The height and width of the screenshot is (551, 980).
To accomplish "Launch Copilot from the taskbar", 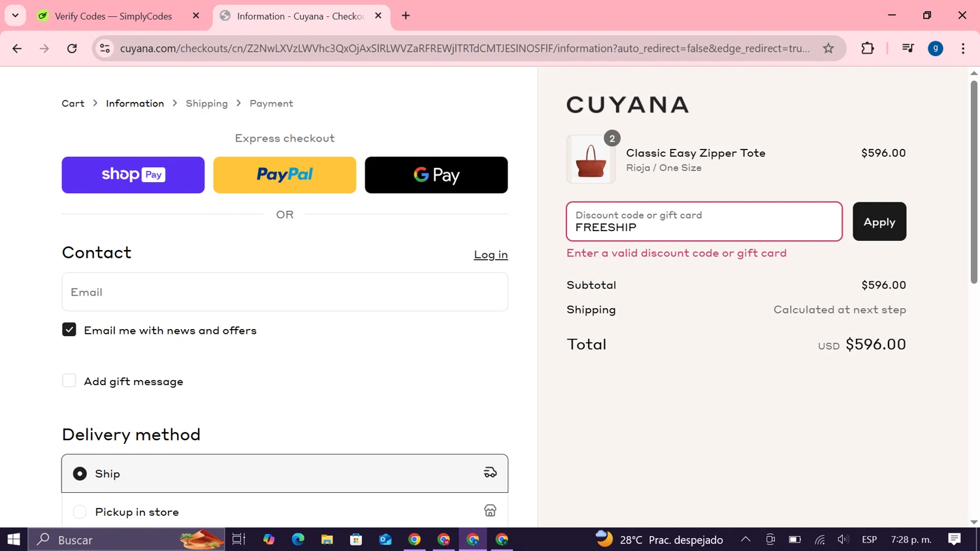I will point(269,539).
